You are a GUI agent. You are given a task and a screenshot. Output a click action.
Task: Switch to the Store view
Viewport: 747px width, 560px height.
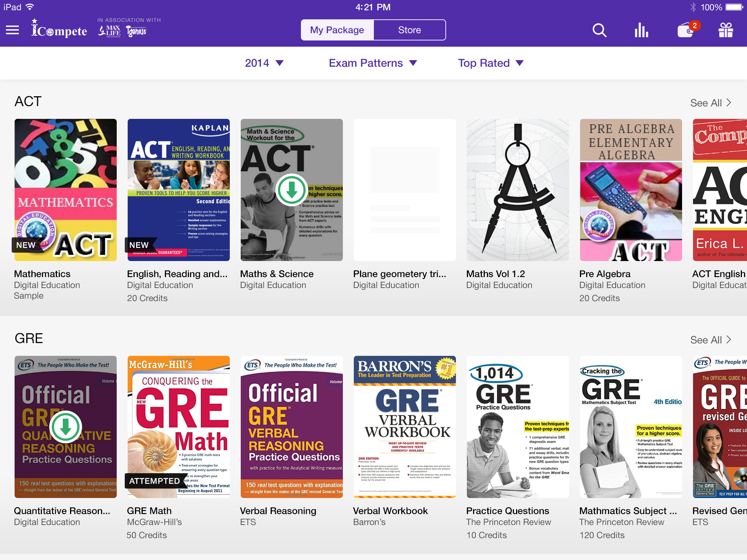click(x=409, y=30)
